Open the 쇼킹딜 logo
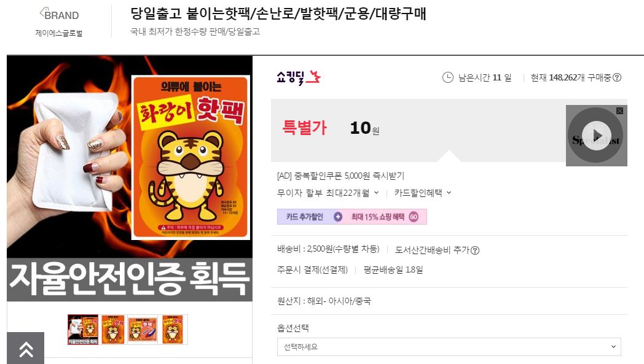Viewport: 644px width, 364px height. [298, 77]
